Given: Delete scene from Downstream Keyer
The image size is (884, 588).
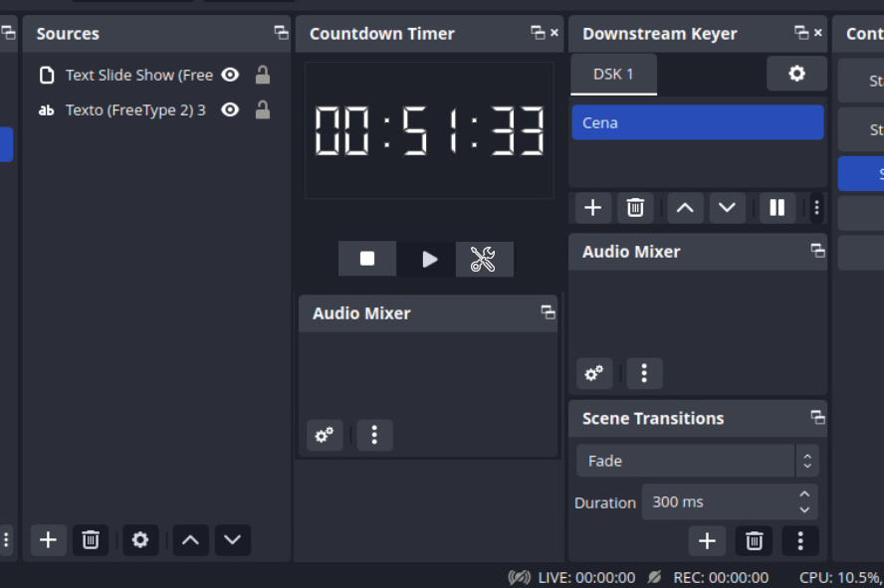Looking at the screenshot, I should 635,208.
